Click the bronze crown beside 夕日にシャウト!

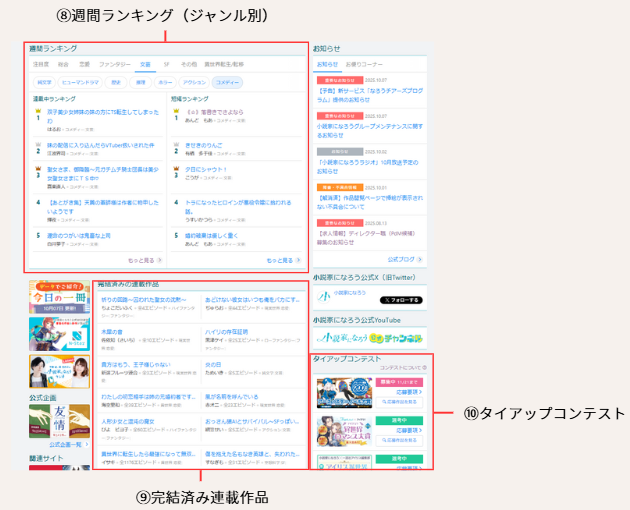click(176, 171)
